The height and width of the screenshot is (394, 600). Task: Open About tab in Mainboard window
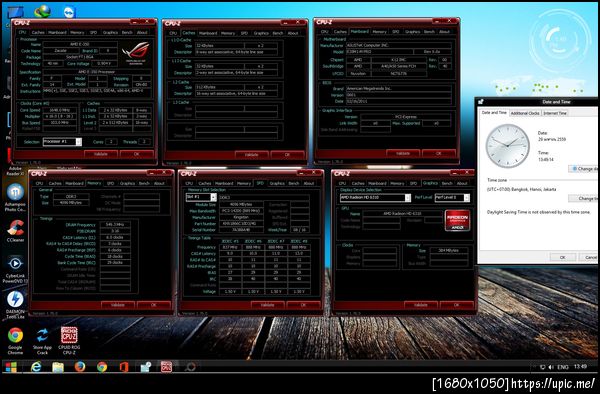[x=444, y=32]
